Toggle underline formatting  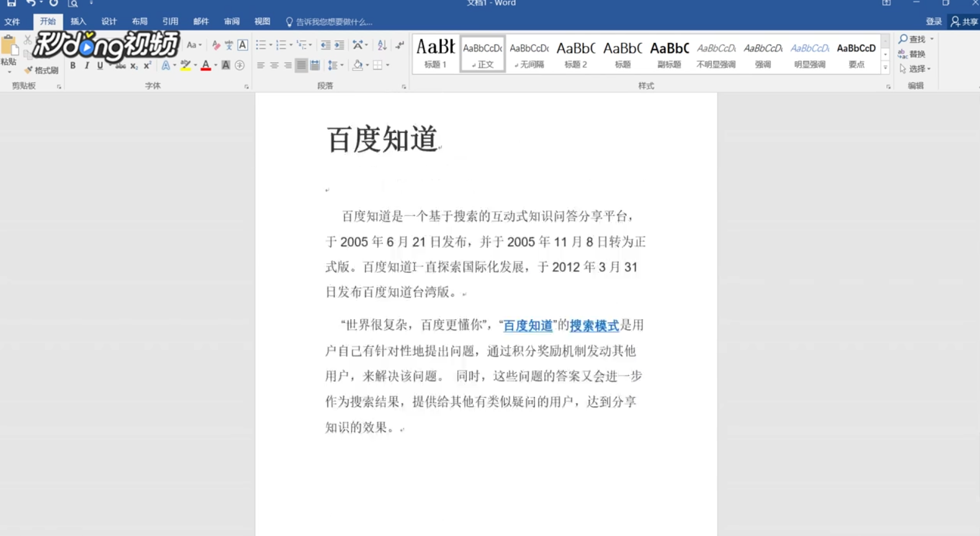click(x=100, y=65)
